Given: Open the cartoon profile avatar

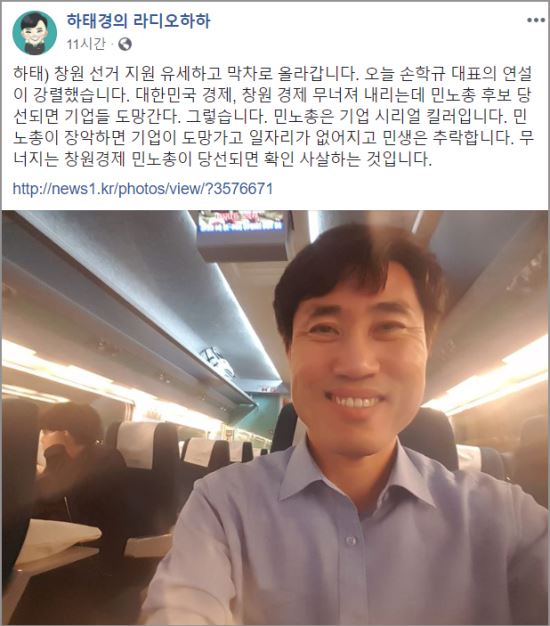Looking at the screenshot, I should point(34,32).
